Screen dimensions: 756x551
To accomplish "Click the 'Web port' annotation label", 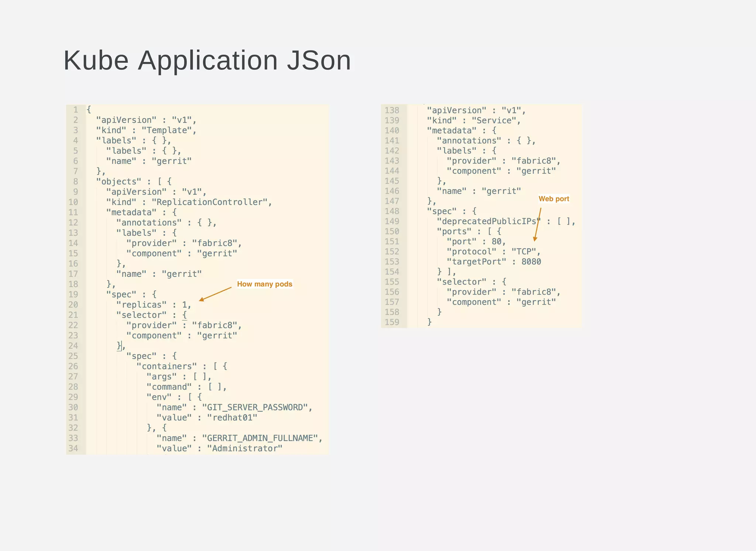I will (x=553, y=199).
